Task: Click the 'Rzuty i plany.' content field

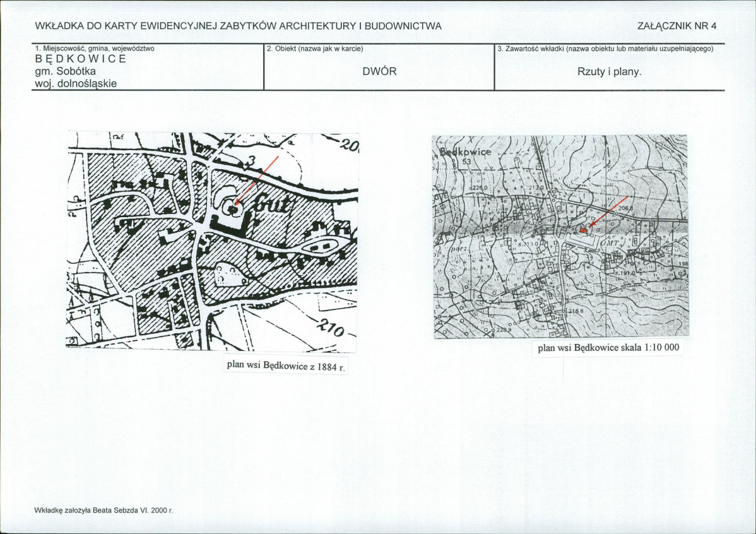Action: (610, 72)
